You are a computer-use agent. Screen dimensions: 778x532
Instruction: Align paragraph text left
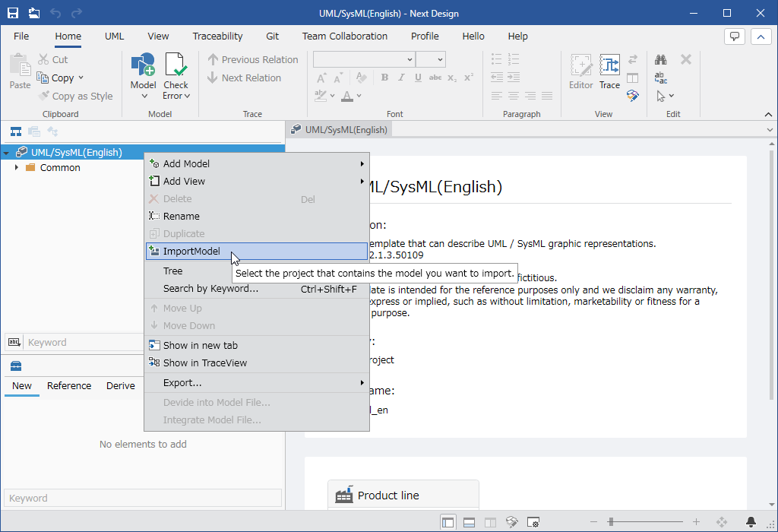(497, 96)
